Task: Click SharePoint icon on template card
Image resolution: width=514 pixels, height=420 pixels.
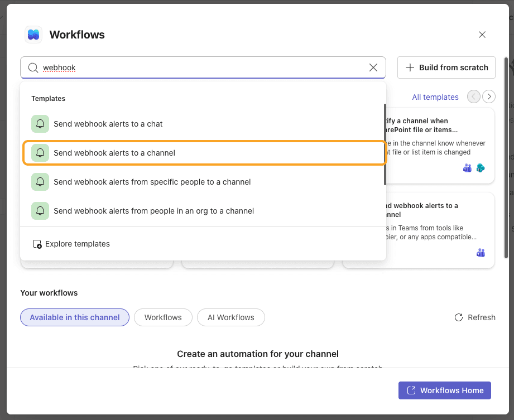Action: (481, 168)
